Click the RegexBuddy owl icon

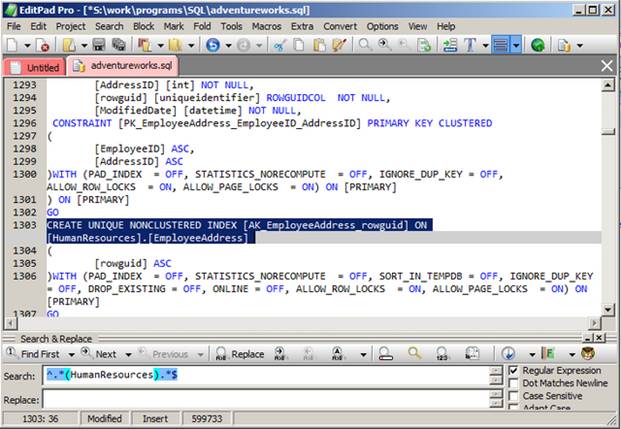click(588, 353)
